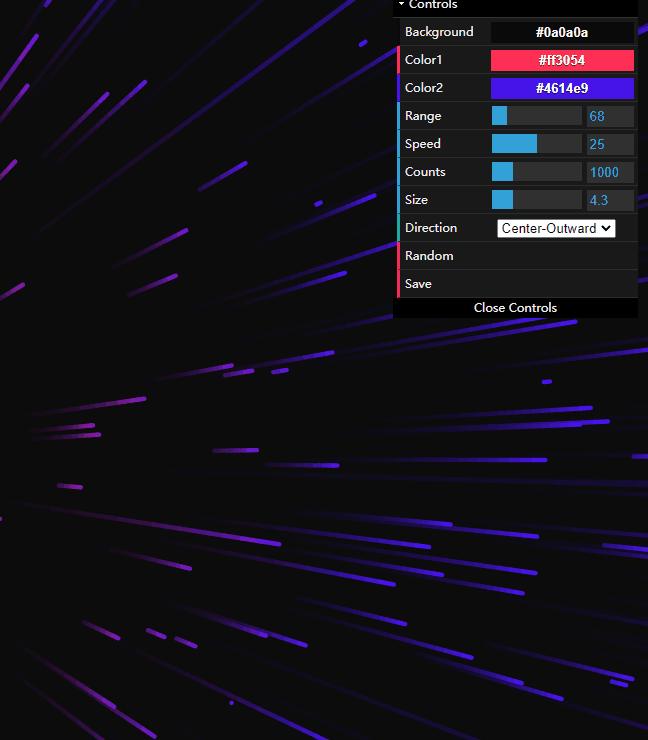Click the Range slider track
This screenshot has height=740, width=648.
pos(537,116)
